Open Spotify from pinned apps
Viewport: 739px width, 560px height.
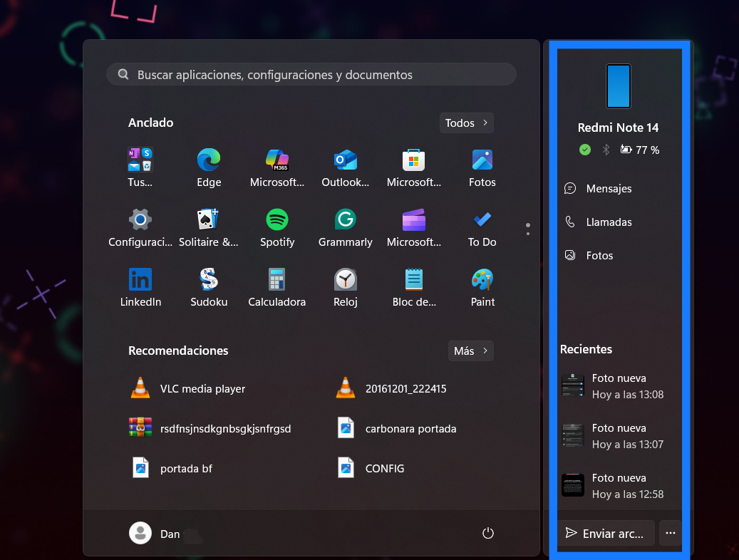click(277, 228)
